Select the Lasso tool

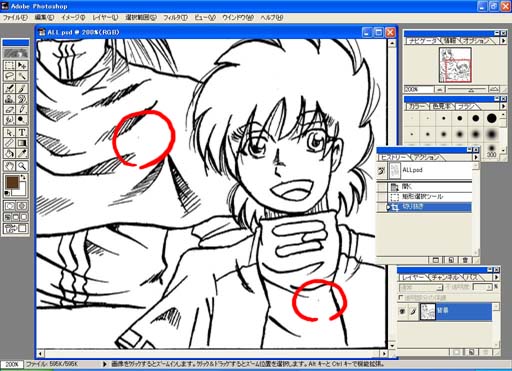(10, 76)
